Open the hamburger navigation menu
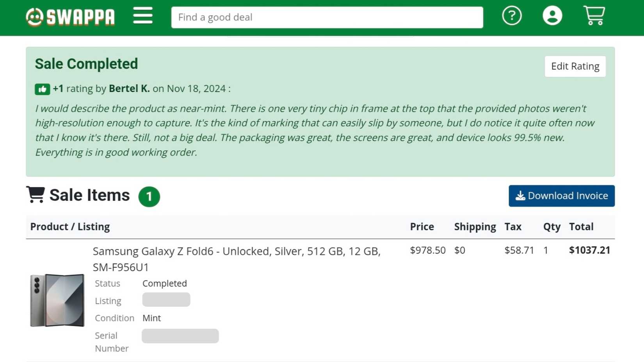This screenshot has height=362, width=644. point(143,16)
